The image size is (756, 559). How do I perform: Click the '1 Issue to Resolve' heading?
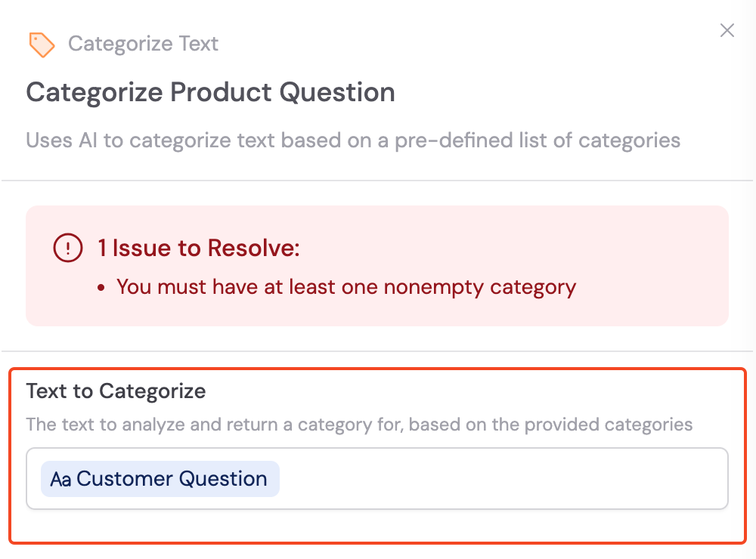(x=198, y=248)
